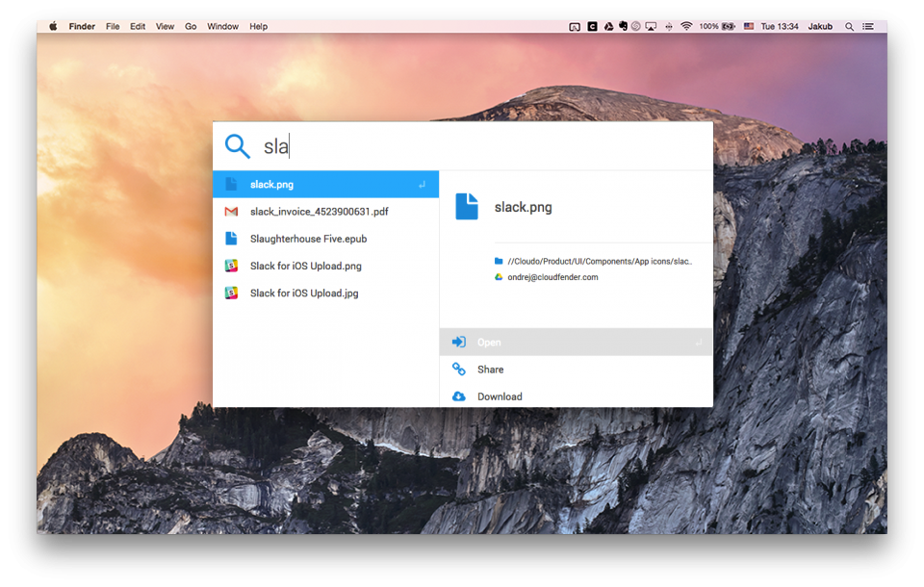This screenshot has width=924, height=587.
Task: Click the slack.png title in preview pane
Action: [524, 207]
